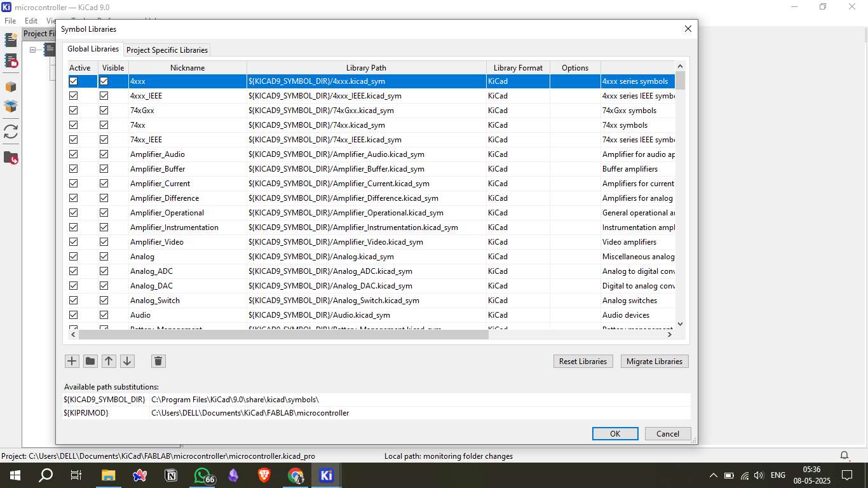Click the Open Project icon in KiCad sidebar
This screenshot has height=488, width=868.
11,61
